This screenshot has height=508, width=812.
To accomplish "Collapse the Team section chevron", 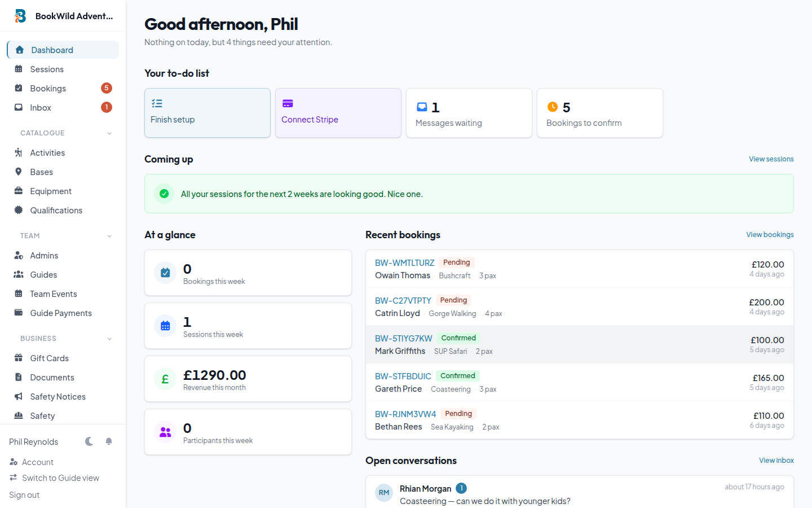I will [109, 235].
